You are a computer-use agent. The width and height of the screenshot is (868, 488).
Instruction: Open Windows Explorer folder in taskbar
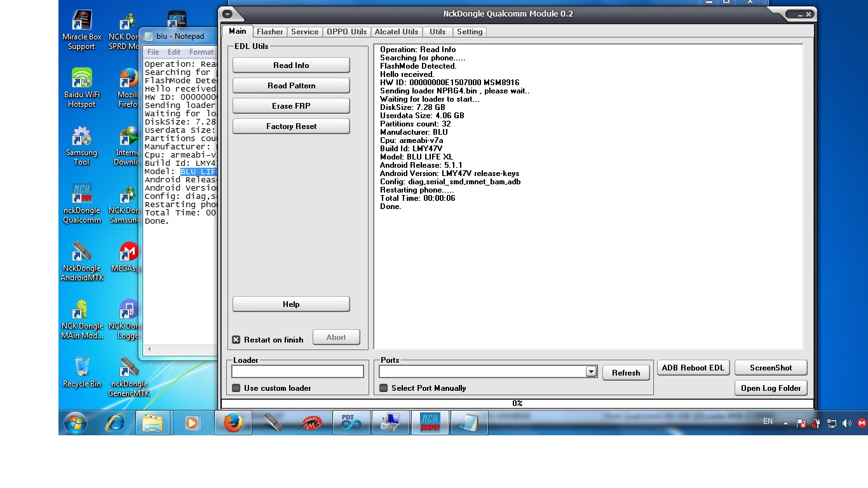(153, 423)
